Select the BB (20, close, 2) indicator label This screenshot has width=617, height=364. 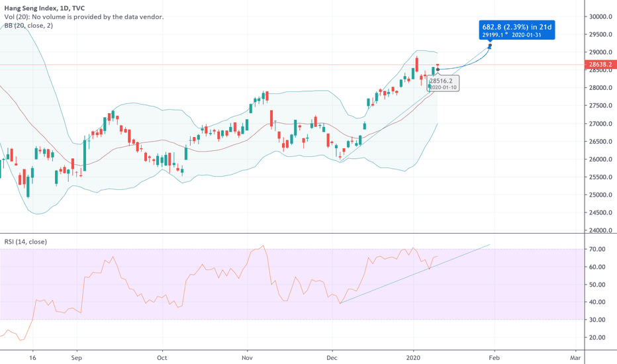tap(28, 25)
